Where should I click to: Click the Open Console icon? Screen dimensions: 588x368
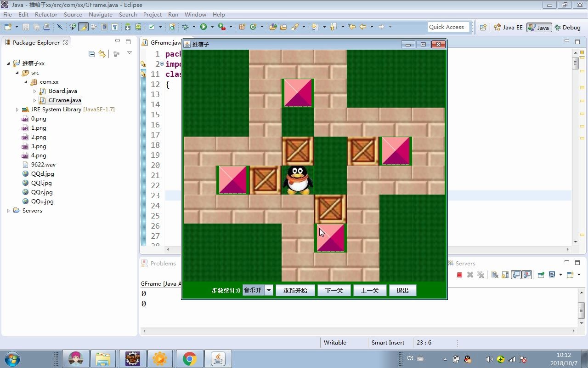[x=570, y=275]
